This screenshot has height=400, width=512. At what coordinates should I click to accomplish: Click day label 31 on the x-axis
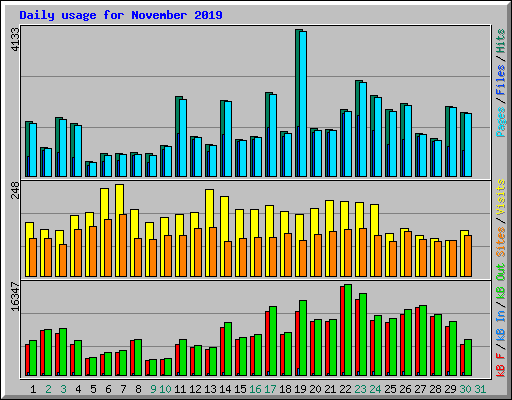[x=480, y=389]
